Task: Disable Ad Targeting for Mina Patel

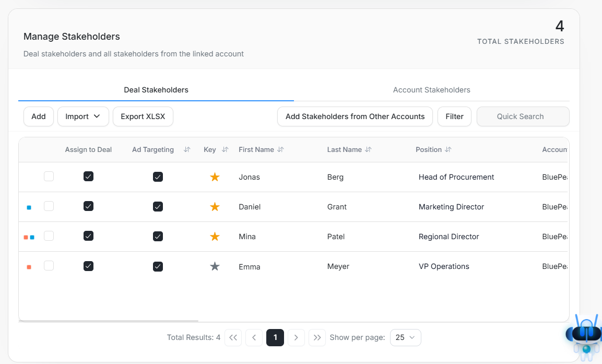Action: [x=158, y=237]
